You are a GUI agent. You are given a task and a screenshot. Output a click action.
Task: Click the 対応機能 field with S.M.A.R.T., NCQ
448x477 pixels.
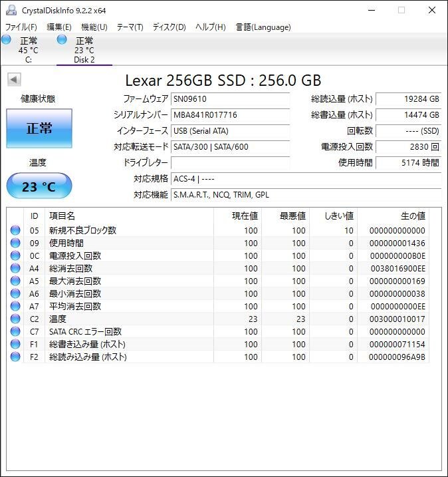pyautogui.click(x=306, y=195)
